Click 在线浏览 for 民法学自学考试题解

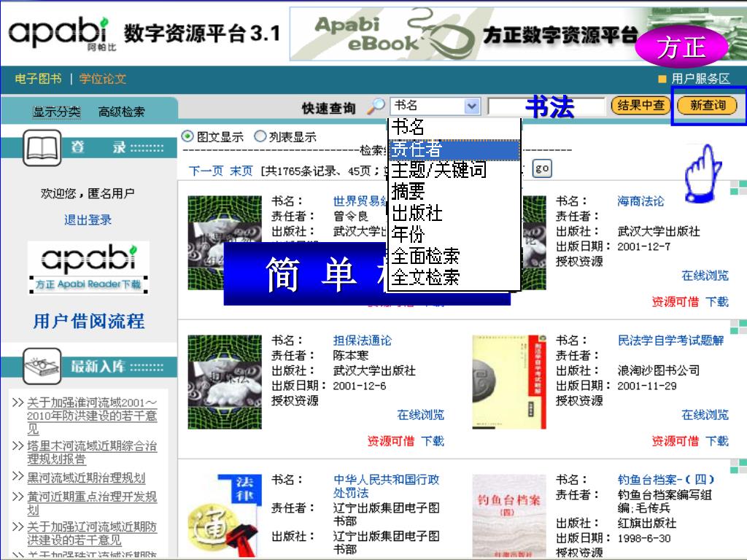click(705, 415)
